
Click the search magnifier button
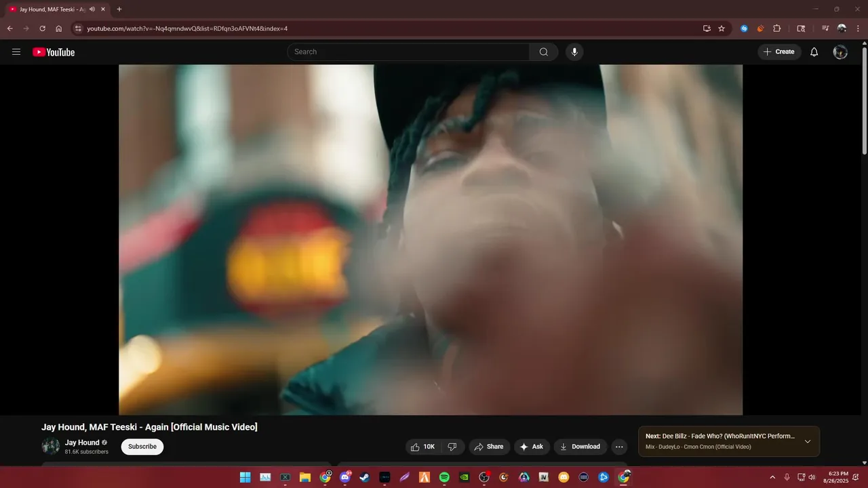coord(544,52)
